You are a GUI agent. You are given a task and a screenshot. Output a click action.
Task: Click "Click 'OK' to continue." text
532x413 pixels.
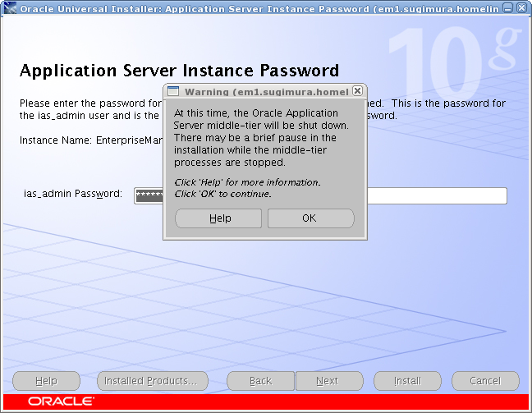[223, 194]
